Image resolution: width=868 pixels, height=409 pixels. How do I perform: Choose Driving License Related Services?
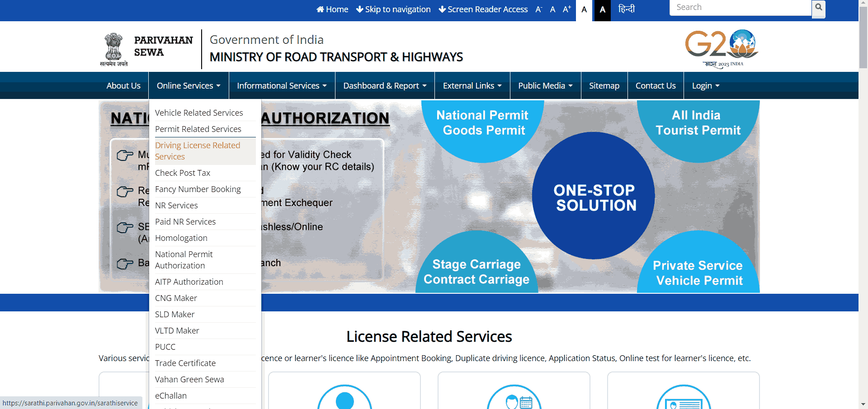205,151
